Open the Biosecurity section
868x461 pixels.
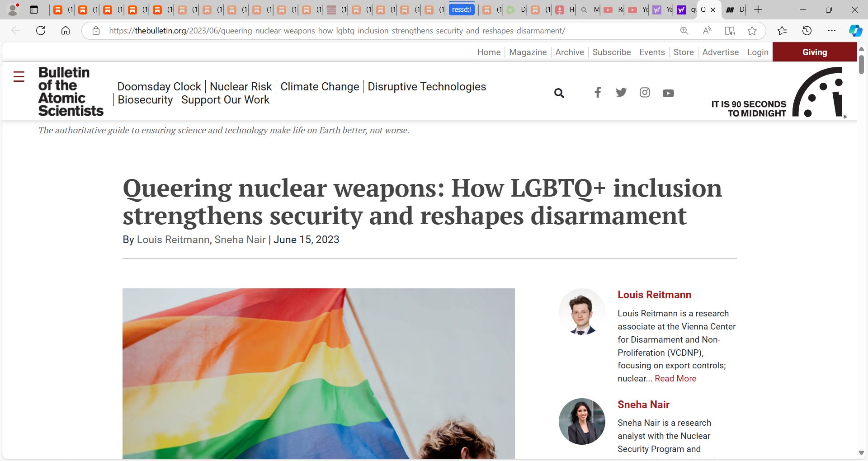(x=145, y=99)
